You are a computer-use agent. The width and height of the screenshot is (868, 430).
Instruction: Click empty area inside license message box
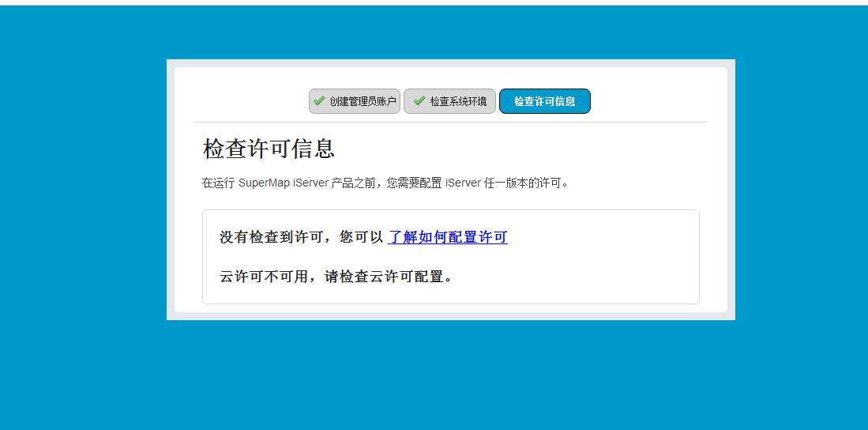(x=598, y=258)
